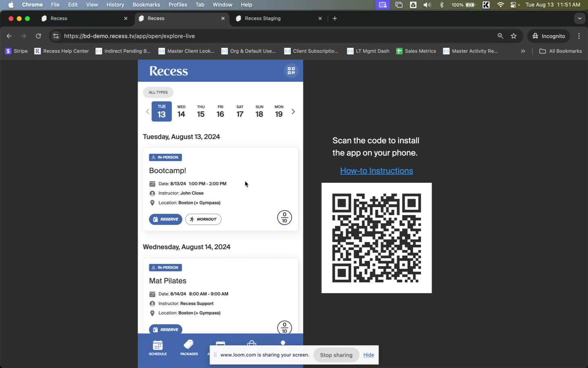This screenshot has width=588, height=368.
Task: Open the Apple menu
Action: pyautogui.click(x=11, y=5)
